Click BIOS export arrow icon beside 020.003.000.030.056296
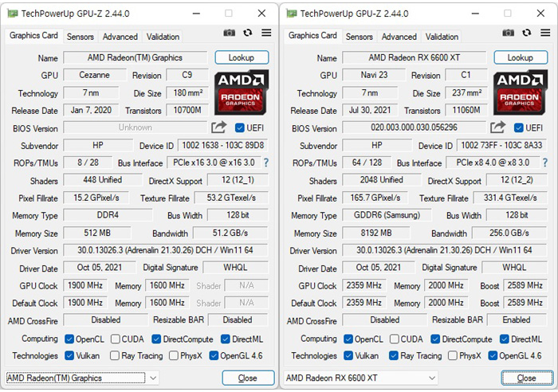The width and height of the screenshot is (558, 392). coord(498,127)
